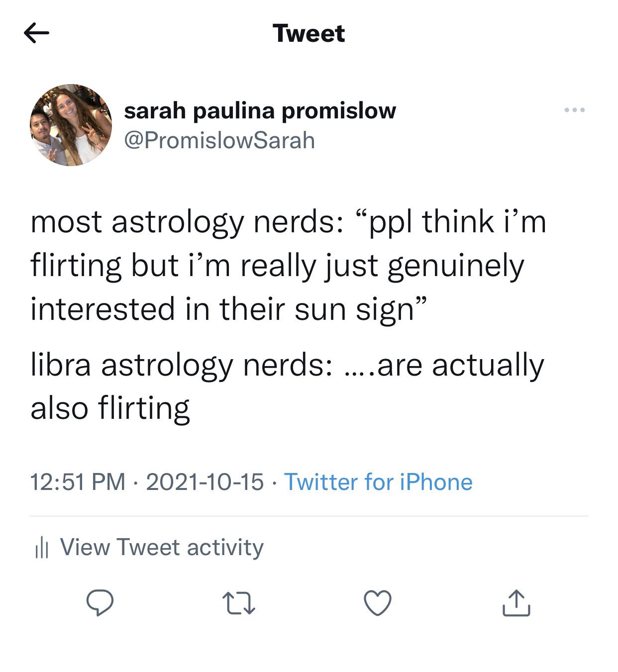Viewport: 618px width, 672px height.
Task: Tap the Tweet header title
Action: [309, 33]
